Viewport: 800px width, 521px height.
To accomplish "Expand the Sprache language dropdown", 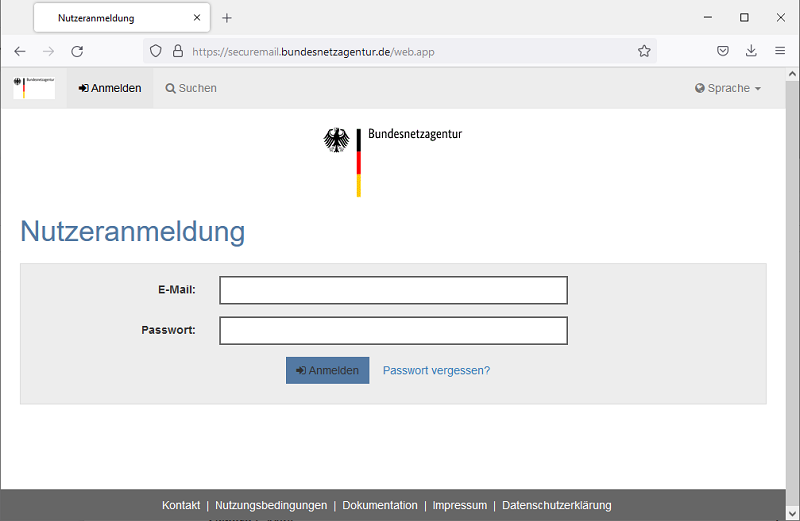I will (728, 88).
